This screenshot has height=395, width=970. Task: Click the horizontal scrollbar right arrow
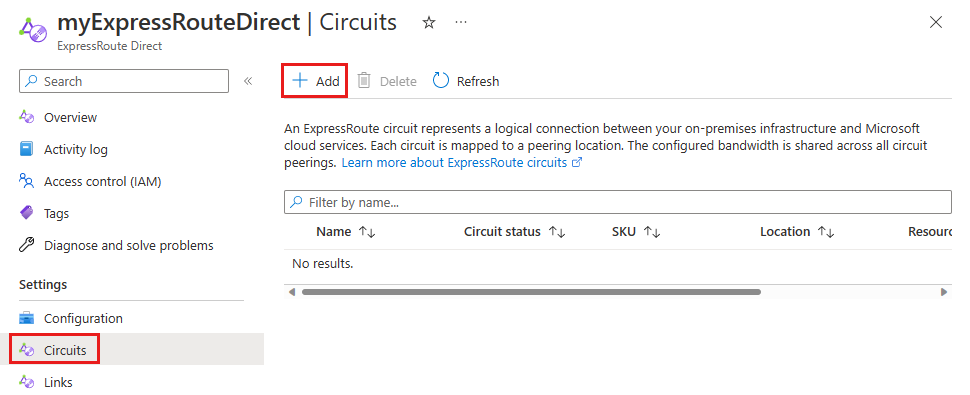(x=943, y=292)
